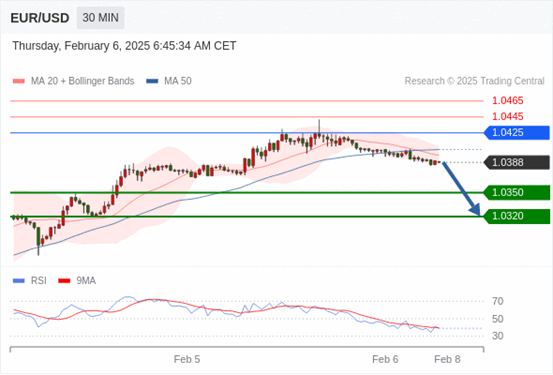Click the Feb 5 date axis label
The width and height of the screenshot is (553, 375).
187,359
